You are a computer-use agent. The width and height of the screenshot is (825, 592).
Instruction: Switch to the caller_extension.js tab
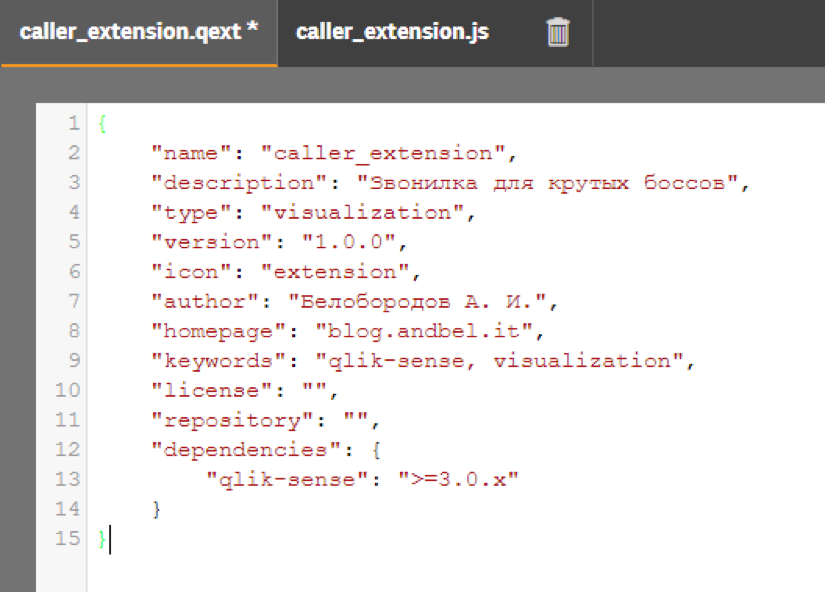(392, 32)
